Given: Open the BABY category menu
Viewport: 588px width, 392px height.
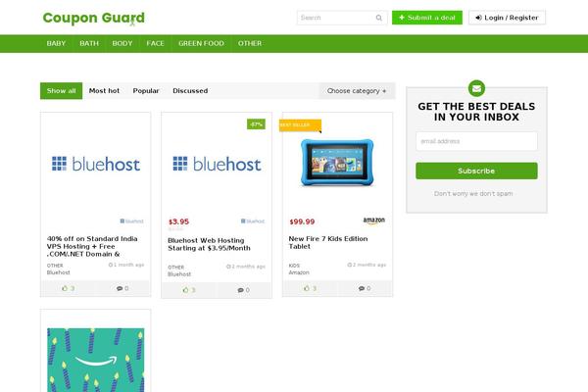Looking at the screenshot, I should (x=56, y=43).
